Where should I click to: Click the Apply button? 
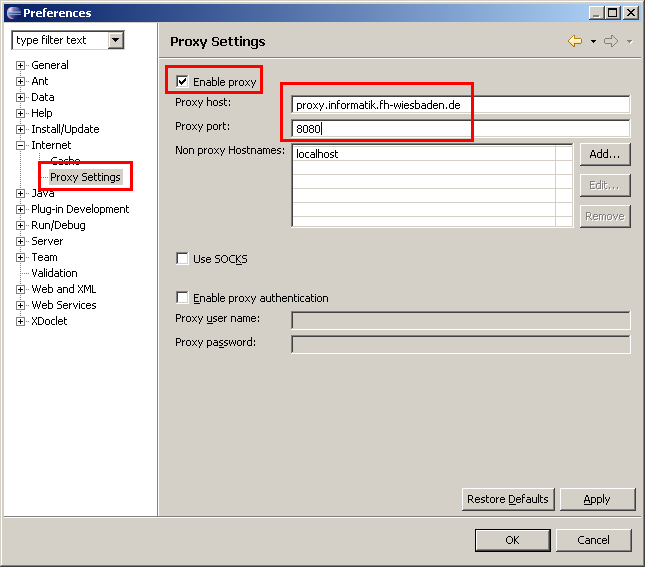click(597, 499)
